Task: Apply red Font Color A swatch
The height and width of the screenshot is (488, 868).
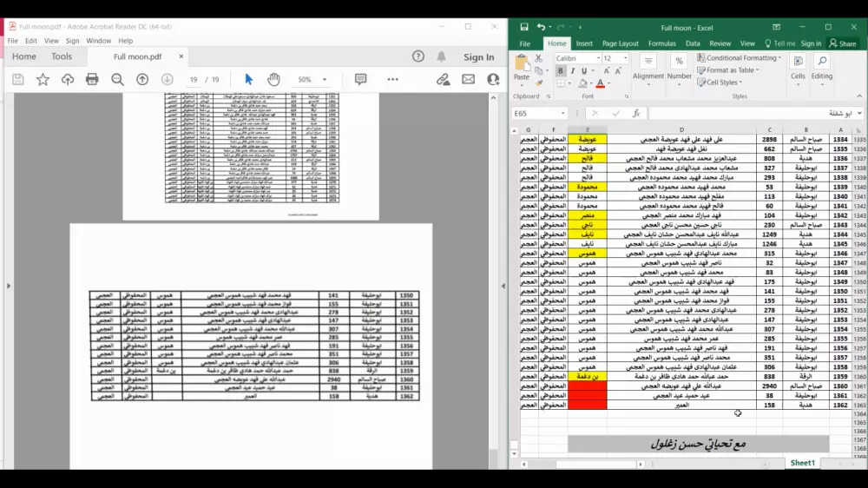Action: pyautogui.click(x=600, y=83)
